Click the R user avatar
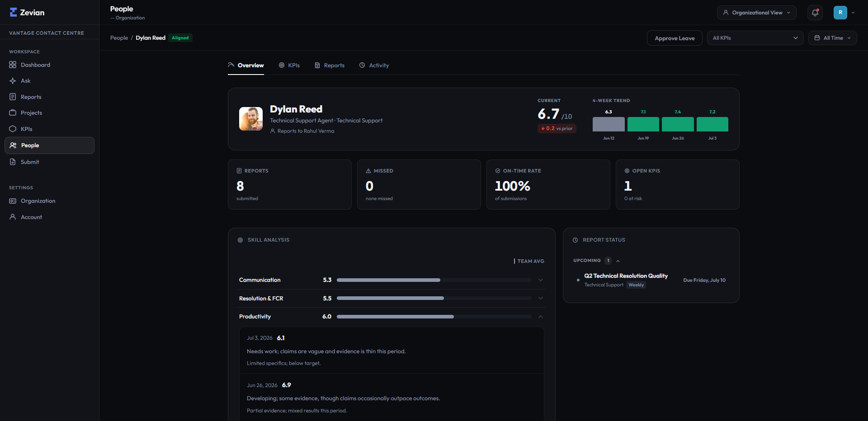Viewport: 868px width, 421px height. (x=840, y=13)
